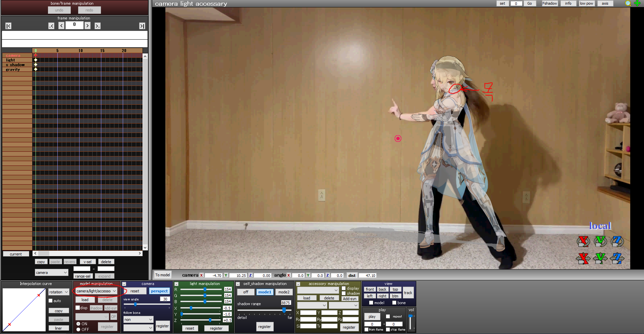The height and width of the screenshot is (334, 644).
Task: Click the range-sel button
Action: click(83, 276)
